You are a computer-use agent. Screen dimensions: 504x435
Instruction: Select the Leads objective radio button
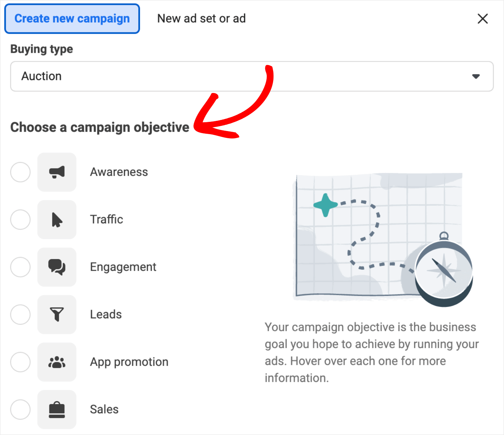point(20,315)
